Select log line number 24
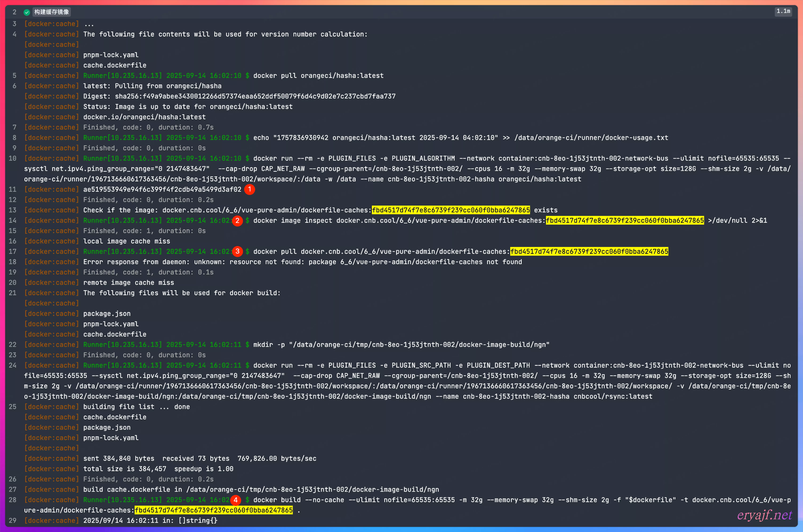The width and height of the screenshot is (803, 532). coord(13,365)
